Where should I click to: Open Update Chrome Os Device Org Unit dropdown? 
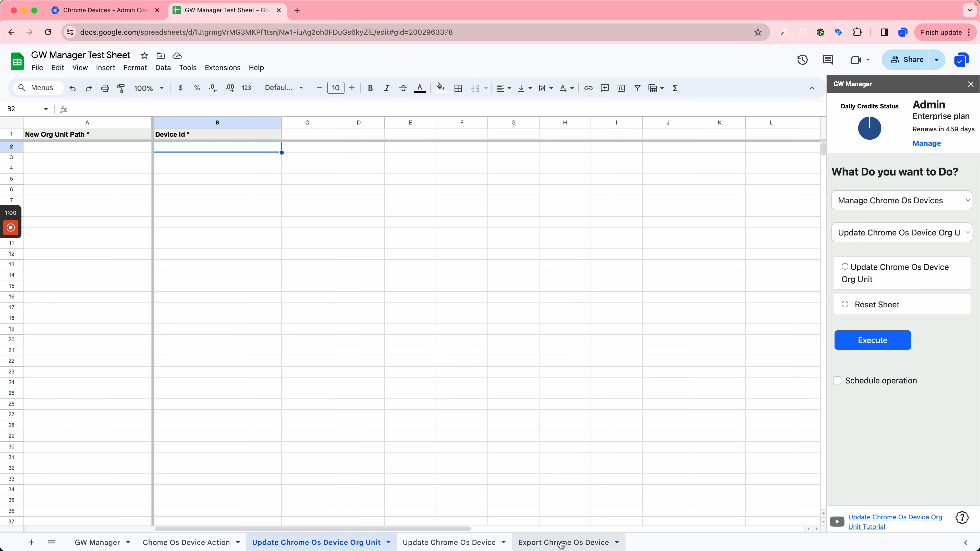click(x=902, y=233)
